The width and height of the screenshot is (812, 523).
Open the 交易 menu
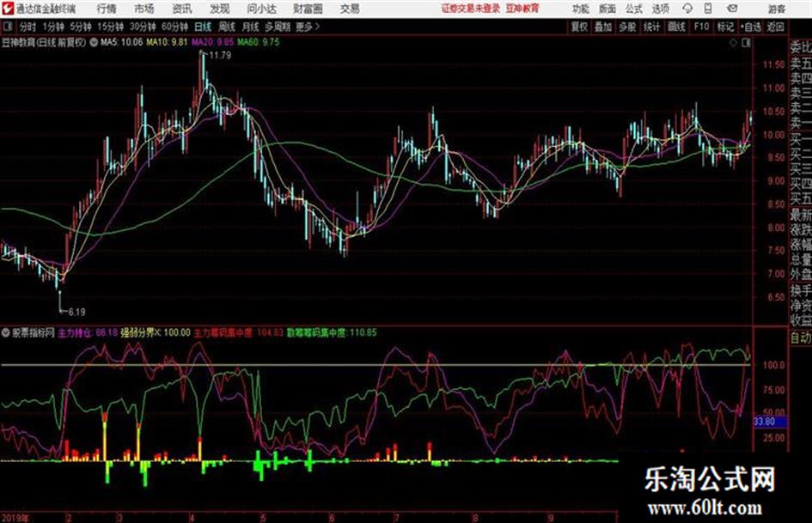click(350, 9)
